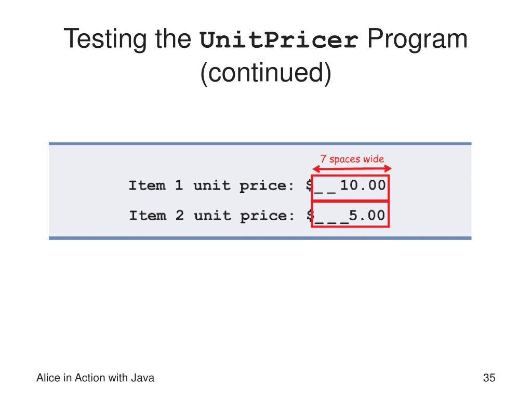Viewport: 532px width, 399px height.
Task: Click the "7 spaces wide" red annotation
Action: coord(352,159)
